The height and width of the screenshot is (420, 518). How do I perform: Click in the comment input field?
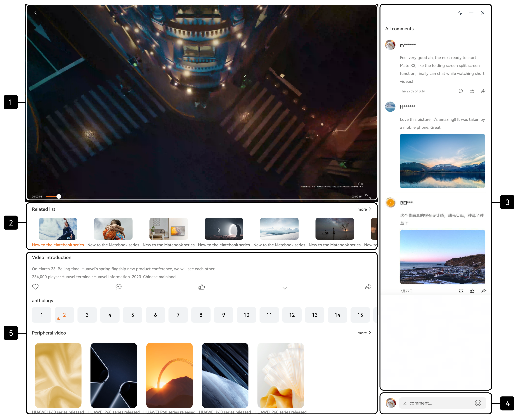442,403
